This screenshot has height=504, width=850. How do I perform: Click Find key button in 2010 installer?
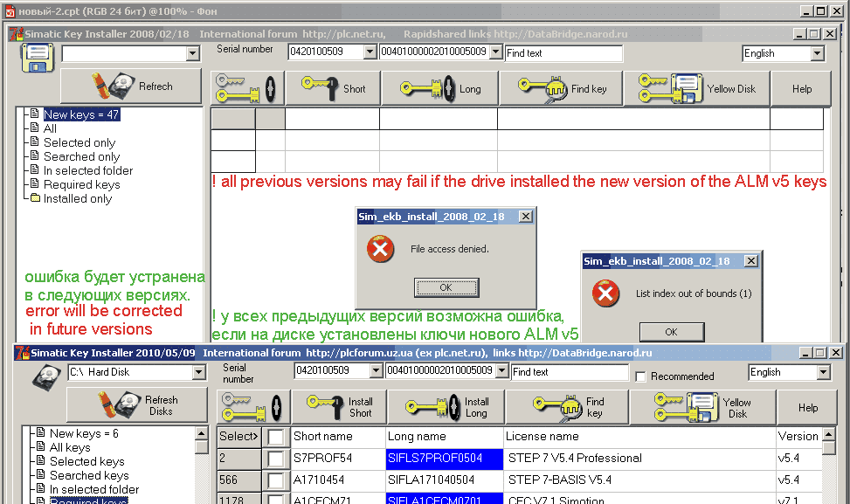568,407
